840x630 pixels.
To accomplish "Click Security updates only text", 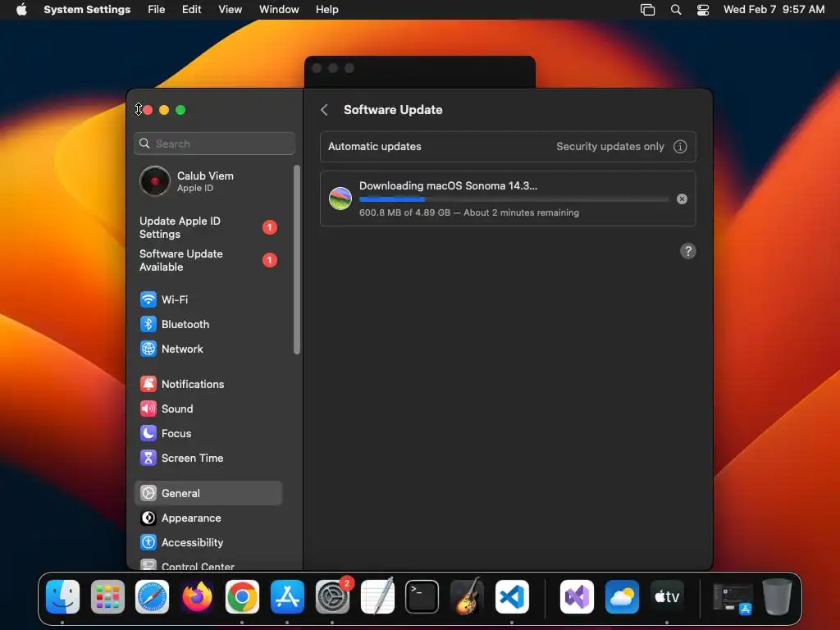I will click(609, 147).
